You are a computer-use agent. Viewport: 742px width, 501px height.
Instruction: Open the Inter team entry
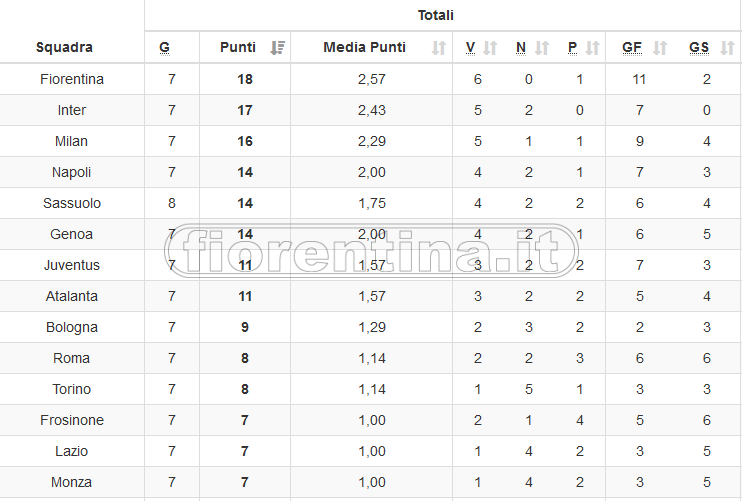72,110
